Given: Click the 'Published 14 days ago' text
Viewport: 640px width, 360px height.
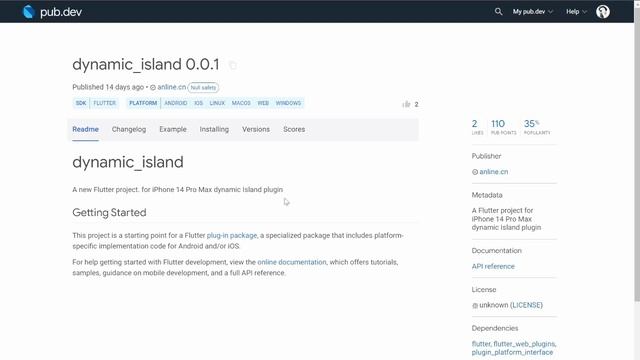Looking at the screenshot, I should coord(108,87).
